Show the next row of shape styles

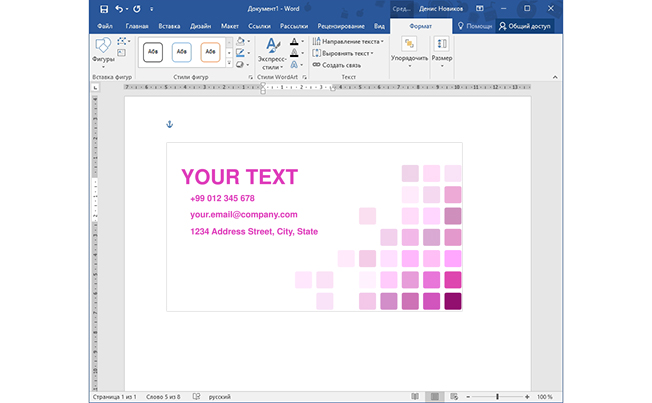tap(229, 53)
